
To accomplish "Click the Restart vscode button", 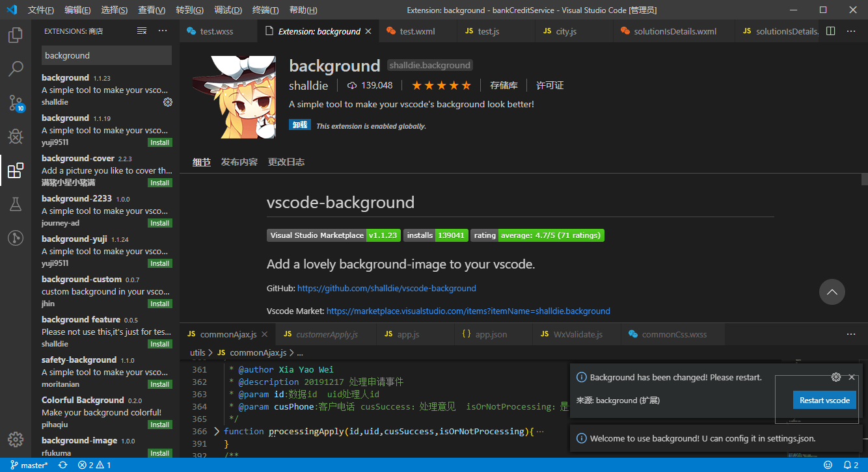I will tap(824, 400).
